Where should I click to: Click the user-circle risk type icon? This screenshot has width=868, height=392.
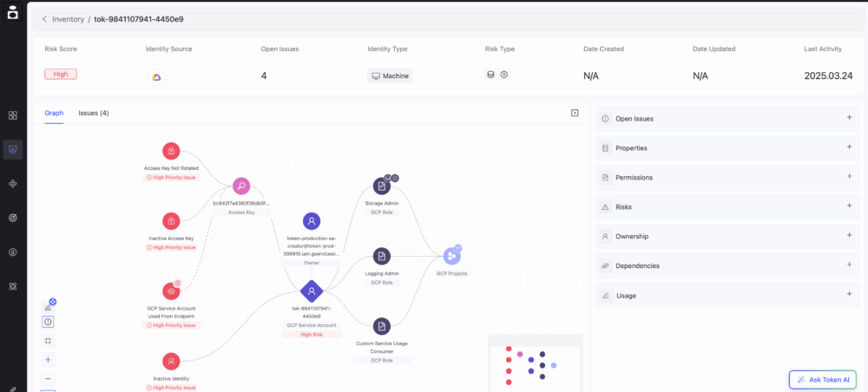coord(503,75)
